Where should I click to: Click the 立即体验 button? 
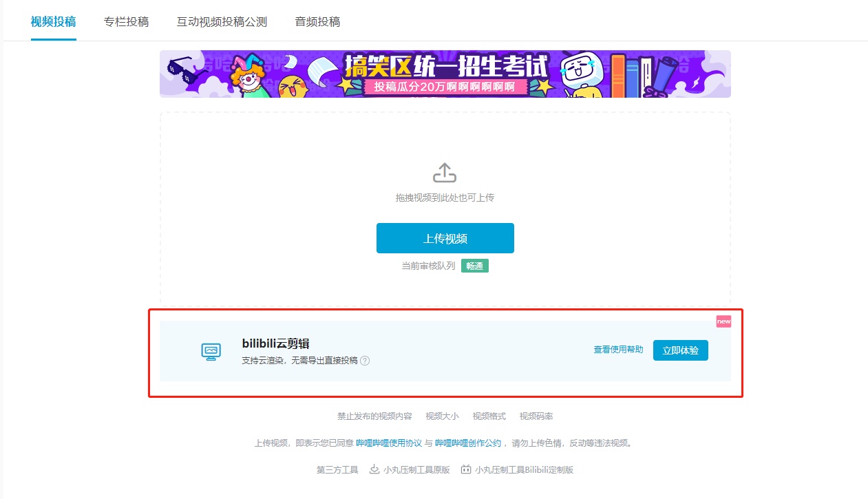coord(680,350)
